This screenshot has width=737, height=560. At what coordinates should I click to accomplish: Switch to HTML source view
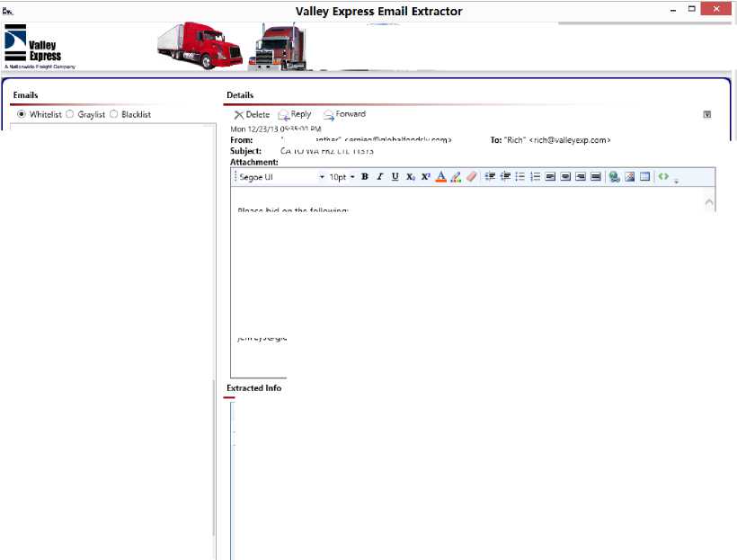click(663, 176)
